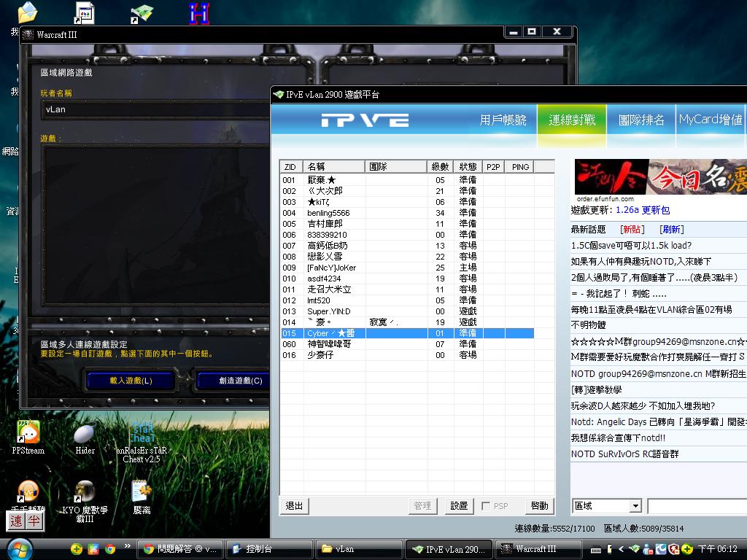
Task: Click the 江山令 advertisement banner
Action: 661,176
